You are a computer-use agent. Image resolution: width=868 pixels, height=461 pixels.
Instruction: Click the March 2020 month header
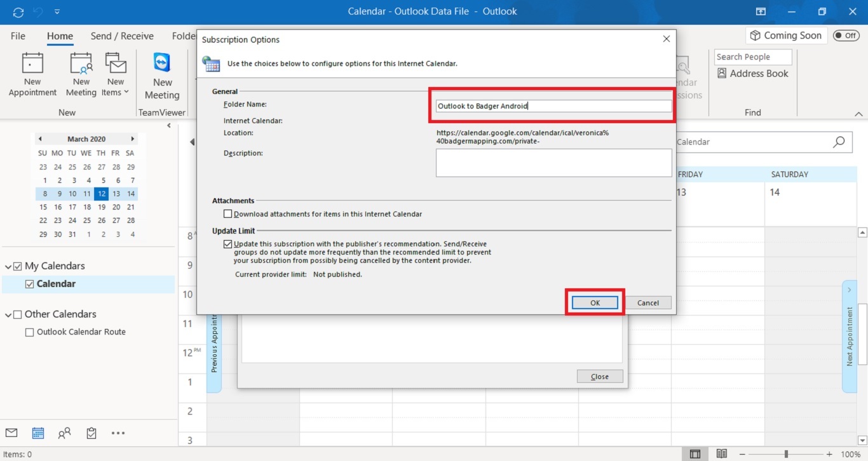86,138
